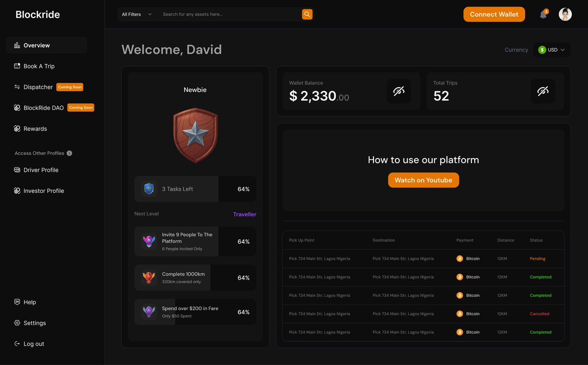The height and width of the screenshot is (365, 588).
Task: Click the Investor Profile icon
Action: 17,190
